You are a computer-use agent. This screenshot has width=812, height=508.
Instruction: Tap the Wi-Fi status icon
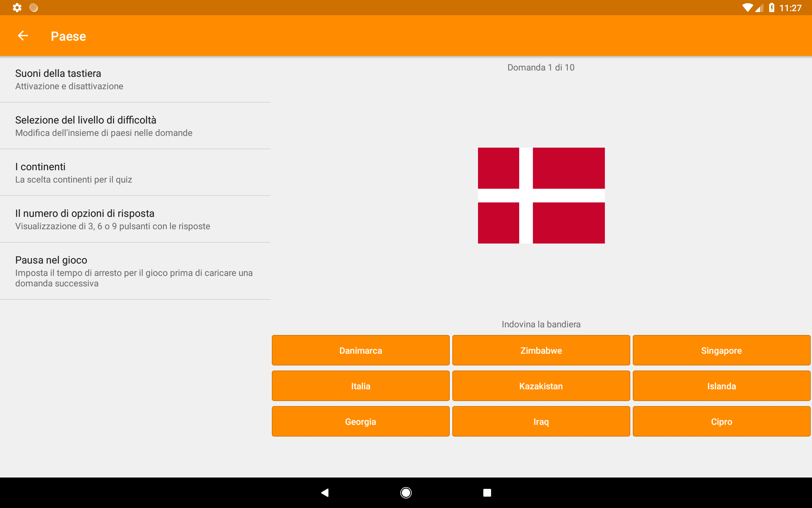[x=747, y=7]
